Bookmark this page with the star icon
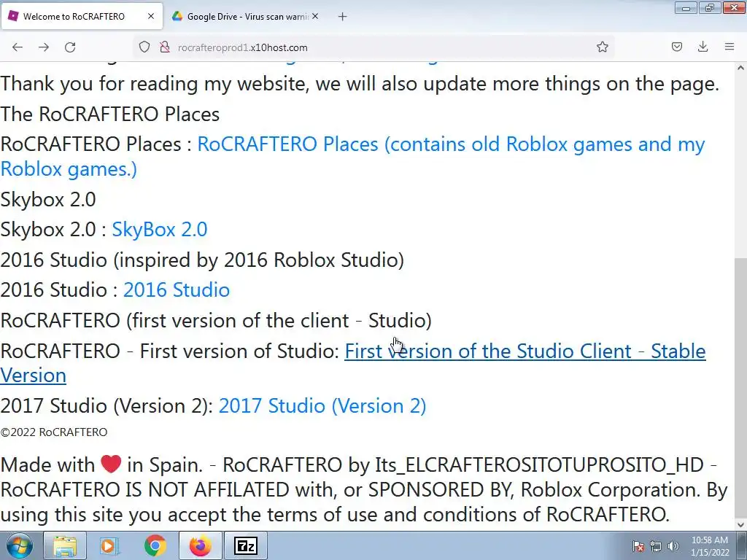This screenshot has width=747, height=560. coord(602,47)
